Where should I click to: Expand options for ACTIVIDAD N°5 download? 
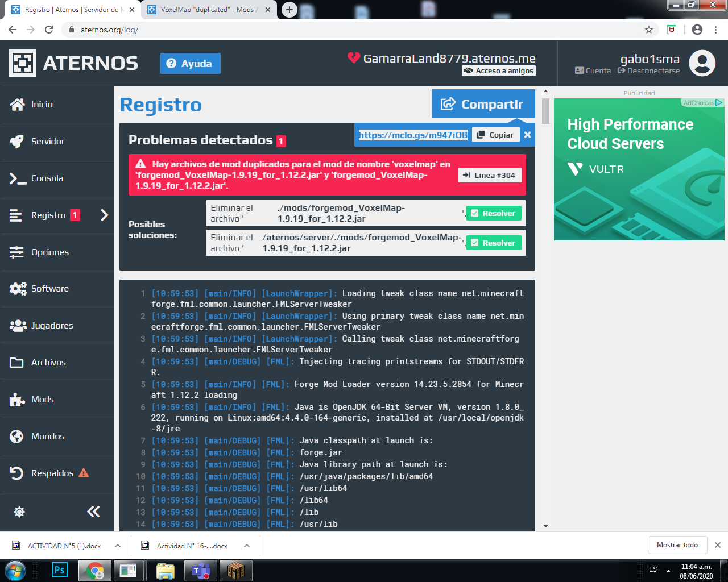pyautogui.click(x=118, y=546)
